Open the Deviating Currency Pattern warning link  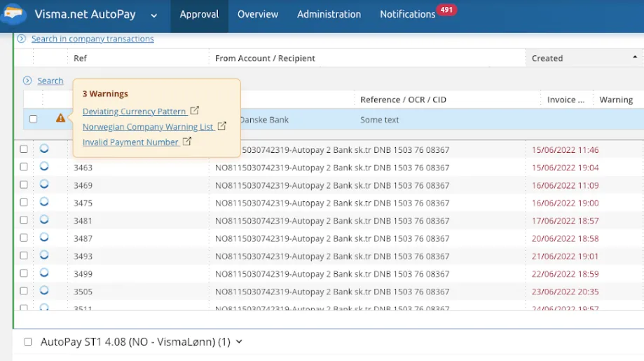pyautogui.click(x=135, y=111)
